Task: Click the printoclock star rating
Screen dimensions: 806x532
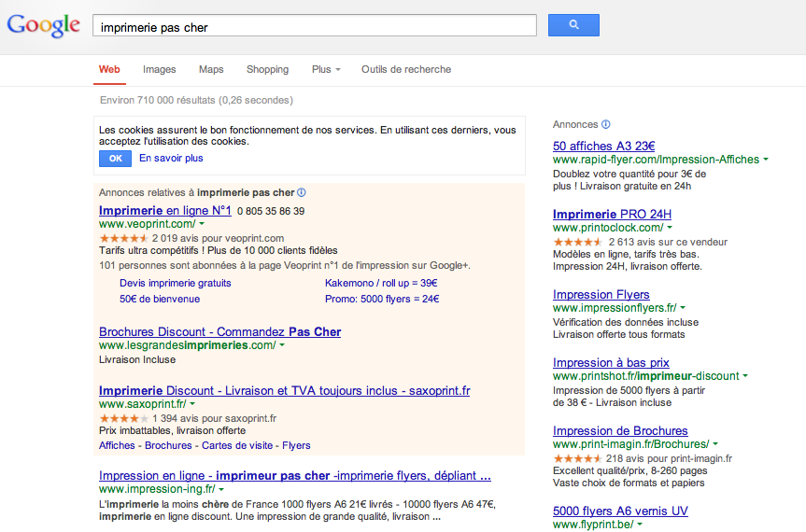Action: (571, 242)
